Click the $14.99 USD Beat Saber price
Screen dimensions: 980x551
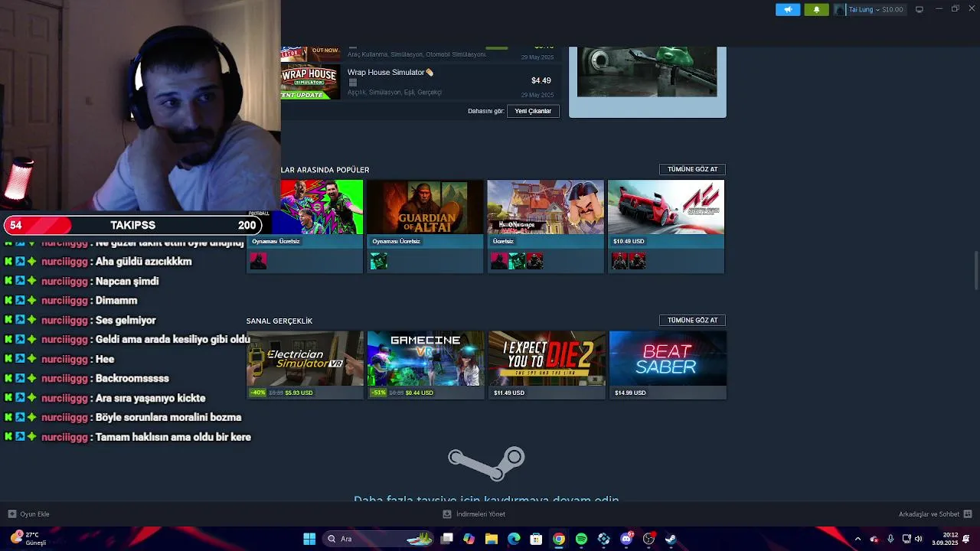coord(630,393)
